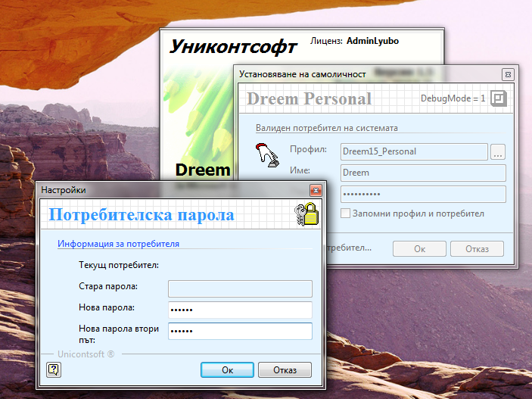Click the Настройки title bar
The image size is (532, 399).
pyautogui.click(x=175, y=190)
